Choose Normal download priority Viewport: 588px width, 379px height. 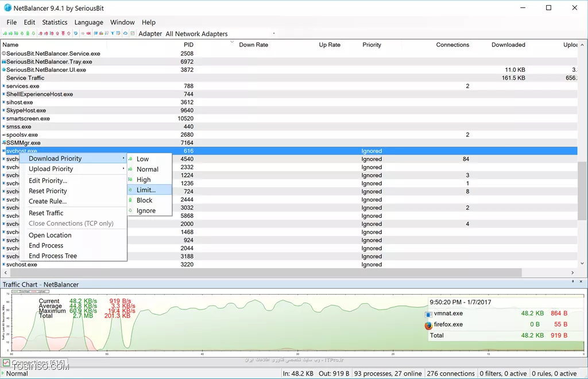click(150, 169)
